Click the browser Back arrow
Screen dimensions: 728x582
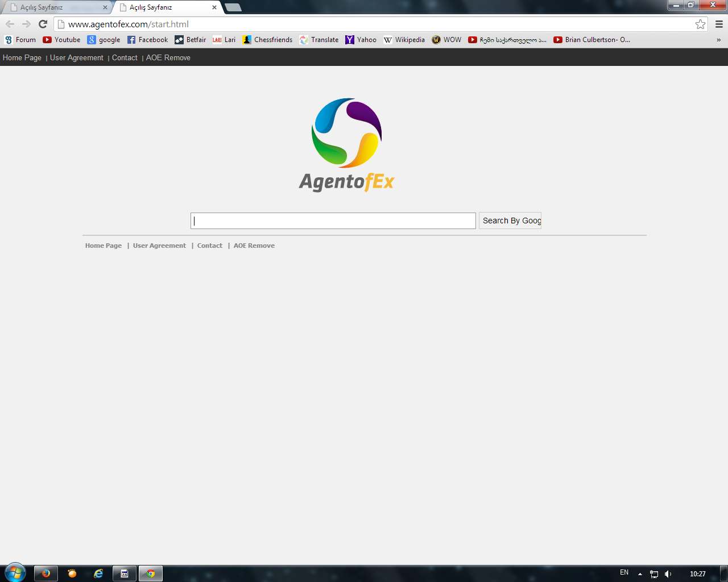tap(10, 24)
